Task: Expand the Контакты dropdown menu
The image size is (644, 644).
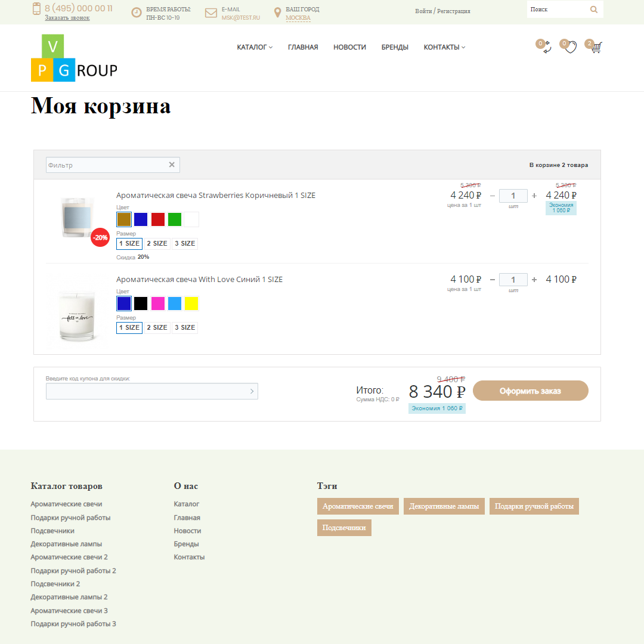Action: [x=444, y=47]
